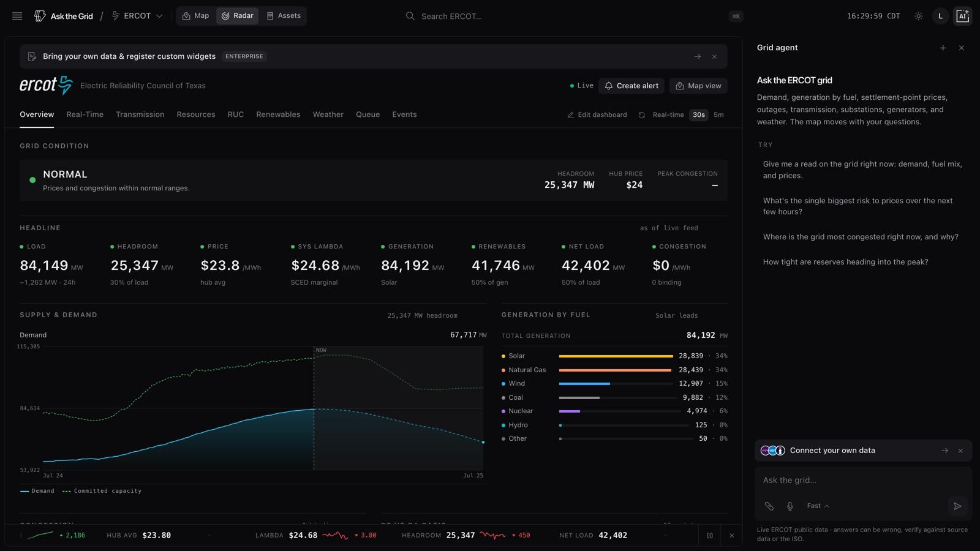This screenshot has height=551, width=980.
Task: Click the Demand legend item
Action: coord(37,491)
